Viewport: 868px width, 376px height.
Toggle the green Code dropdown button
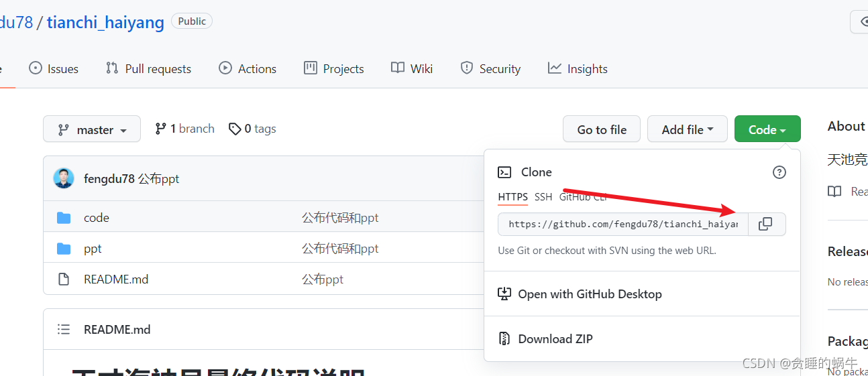click(x=767, y=129)
